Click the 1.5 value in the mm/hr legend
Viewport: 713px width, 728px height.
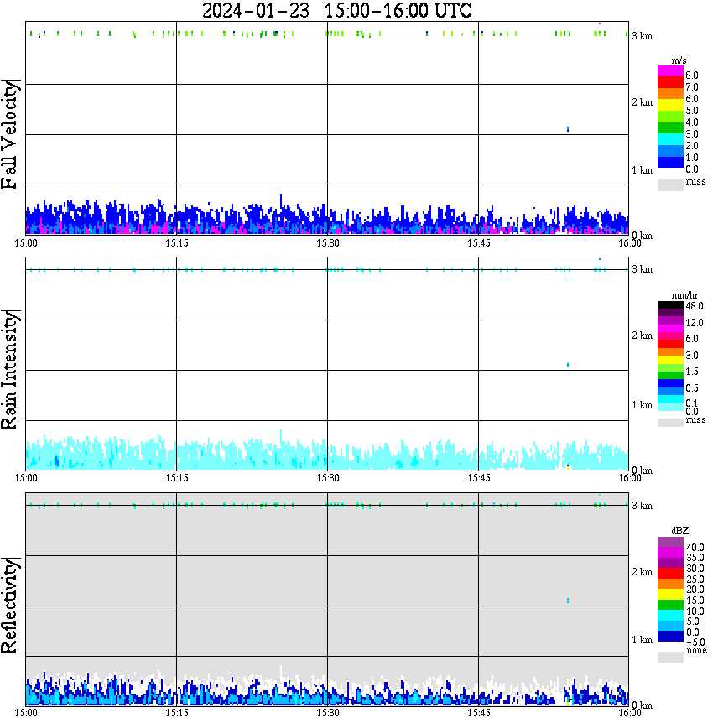point(692,372)
